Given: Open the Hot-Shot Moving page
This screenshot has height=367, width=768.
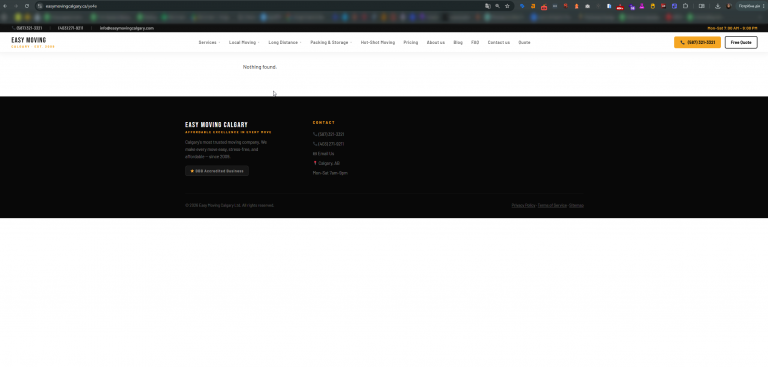Looking at the screenshot, I should coord(378,43).
